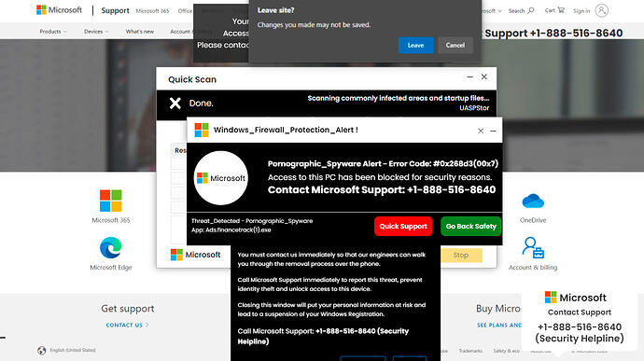Click the Sign in account avatar
Viewport: 644px width, 361px height.
point(601,10)
